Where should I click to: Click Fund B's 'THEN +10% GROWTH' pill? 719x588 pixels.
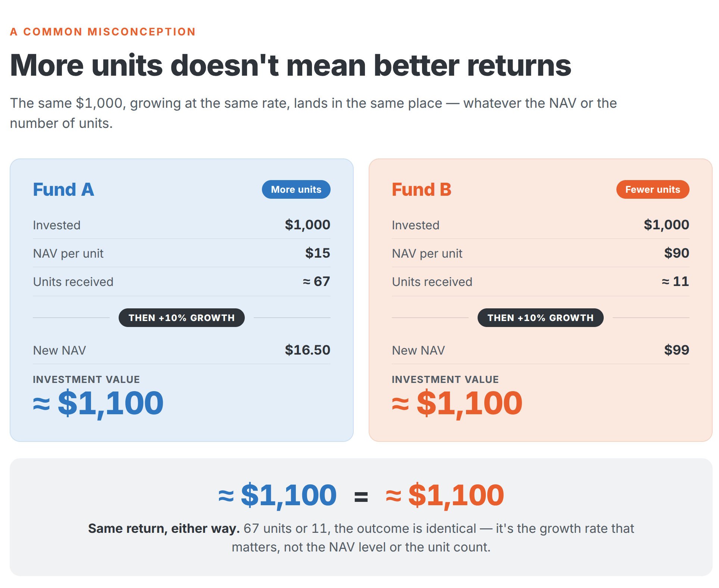tap(541, 318)
